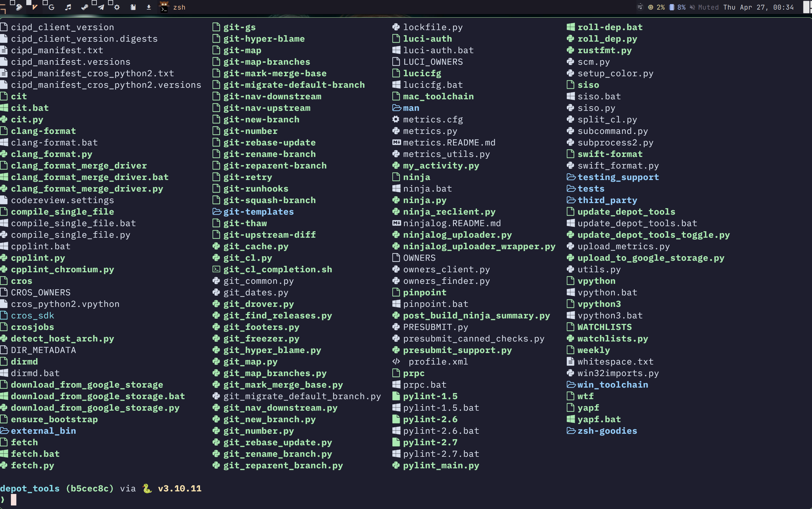The image size is (812, 509).
Task: Open the Steam workspace tag
Action: [x=85, y=7]
